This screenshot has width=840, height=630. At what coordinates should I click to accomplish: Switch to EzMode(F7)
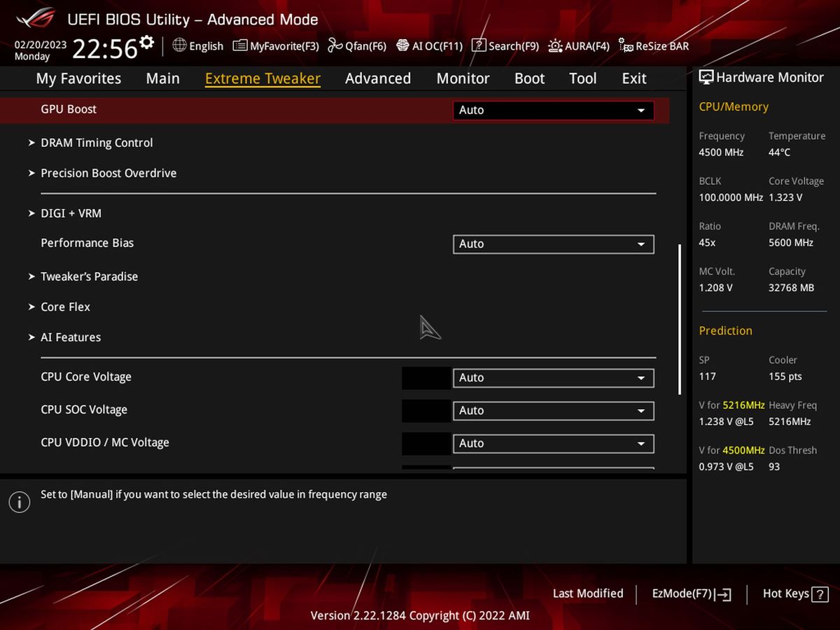pos(692,594)
